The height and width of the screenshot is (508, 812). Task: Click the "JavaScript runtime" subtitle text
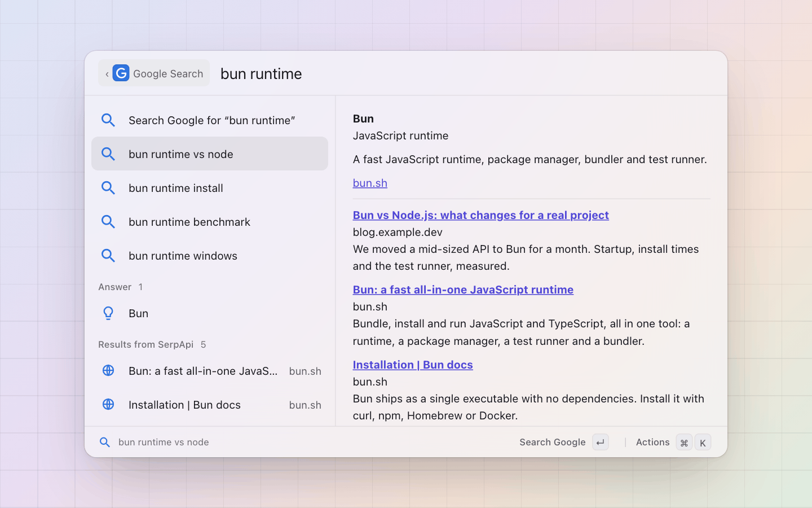point(401,135)
